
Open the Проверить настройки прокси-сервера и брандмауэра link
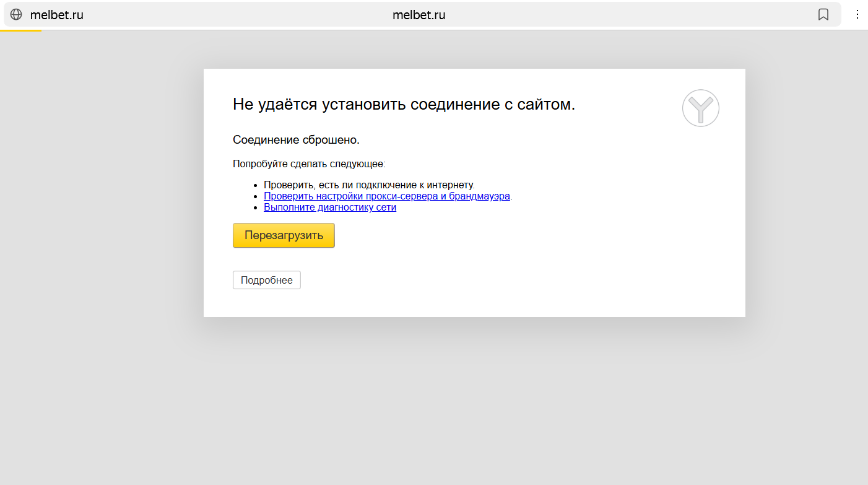[387, 196]
